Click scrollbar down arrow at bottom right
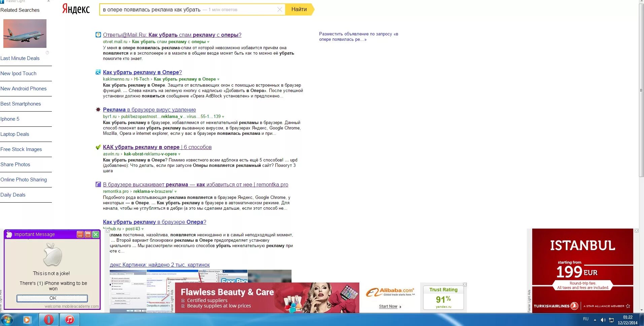Viewport: 644px width, 326px height. tap(641, 310)
